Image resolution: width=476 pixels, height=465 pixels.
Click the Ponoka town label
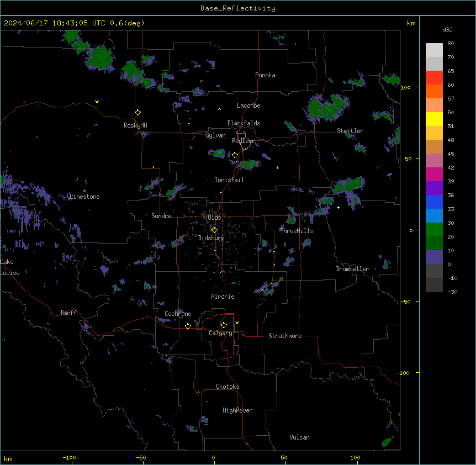click(x=265, y=75)
